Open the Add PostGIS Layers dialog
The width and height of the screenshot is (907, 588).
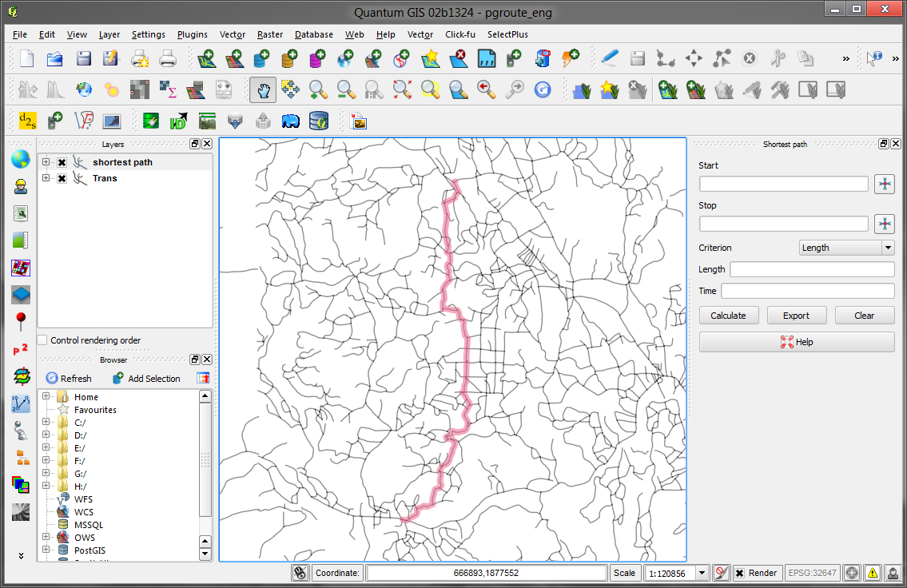pos(261,58)
